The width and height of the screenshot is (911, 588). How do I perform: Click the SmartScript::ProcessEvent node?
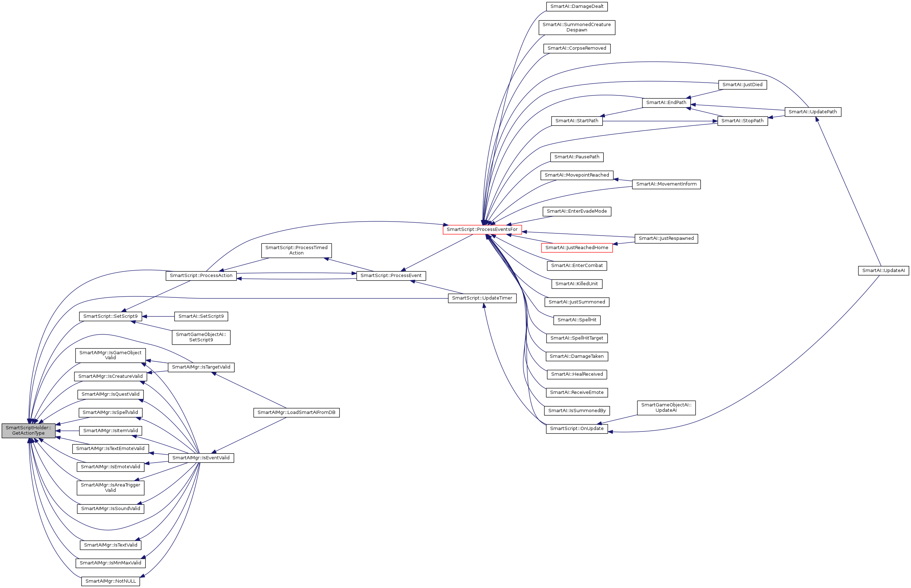(391, 276)
